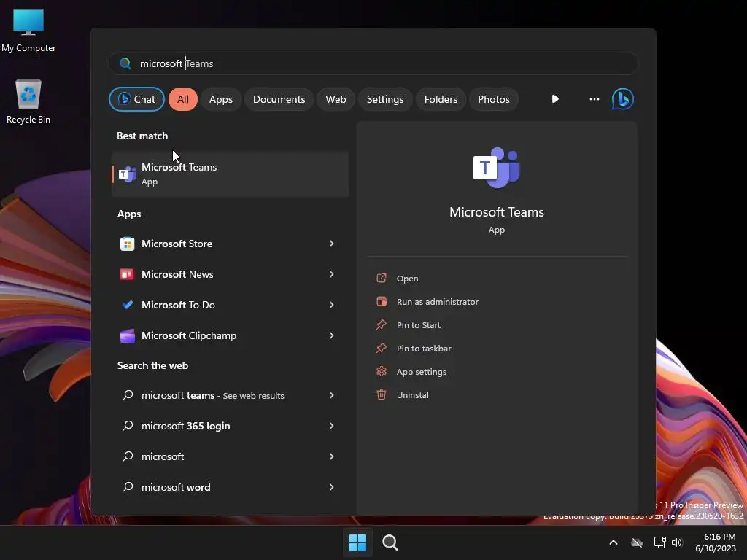Expand 'microsoft teams' web result chevron
The height and width of the screenshot is (560, 747).
point(332,395)
